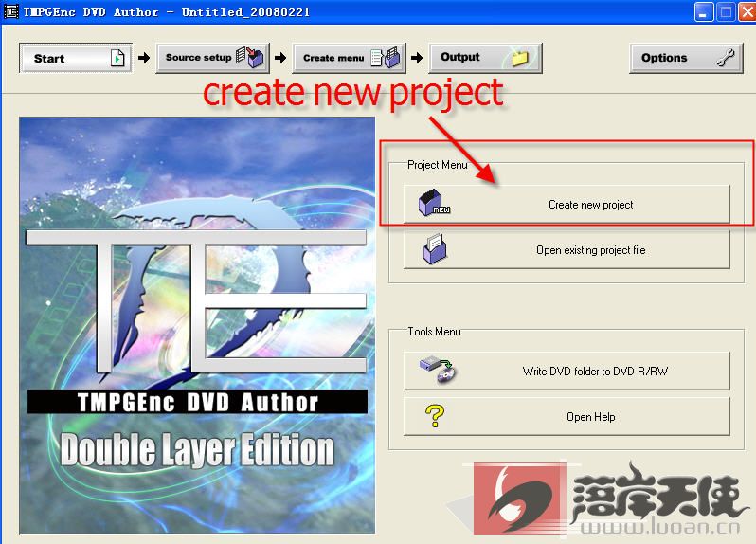Click the menu box icon on Create menu
This screenshot has width=756, height=544.
[387, 58]
